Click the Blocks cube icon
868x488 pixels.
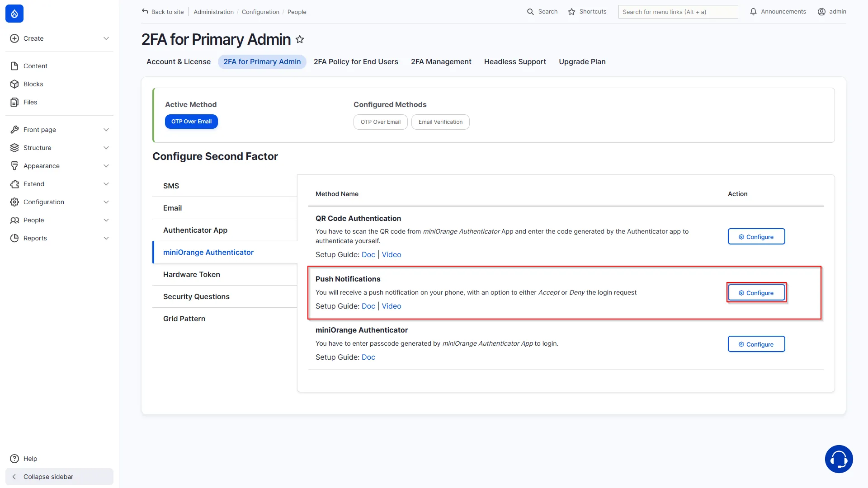[x=14, y=84]
